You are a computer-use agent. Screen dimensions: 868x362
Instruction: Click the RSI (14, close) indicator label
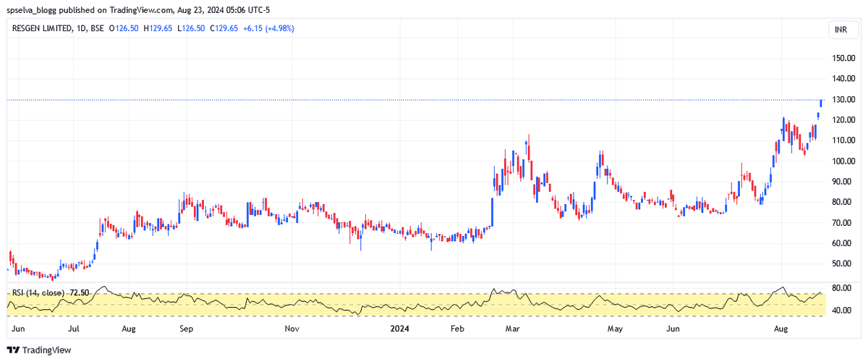[x=38, y=292]
